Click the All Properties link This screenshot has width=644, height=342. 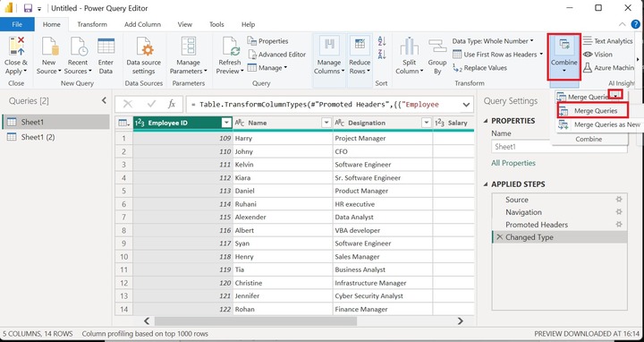pos(513,163)
